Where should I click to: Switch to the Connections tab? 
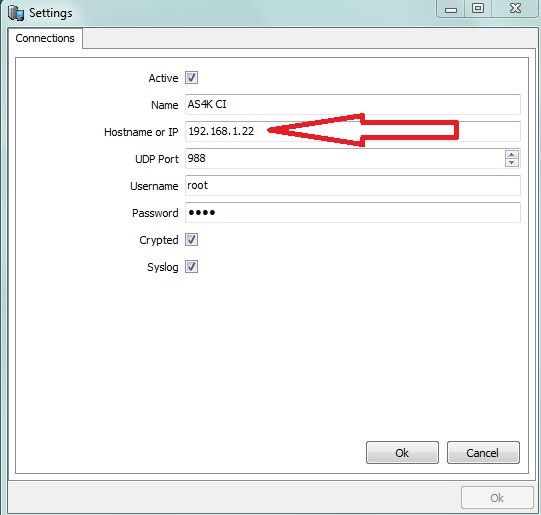pyautogui.click(x=45, y=38)
